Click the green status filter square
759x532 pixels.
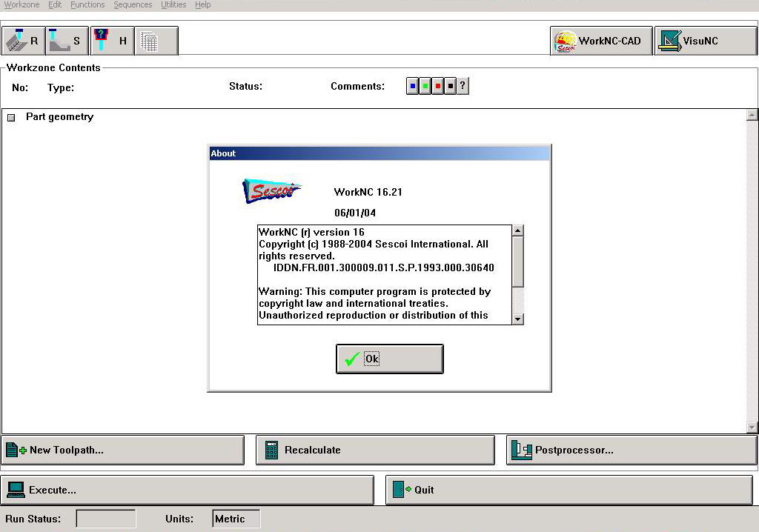[425, 86]
